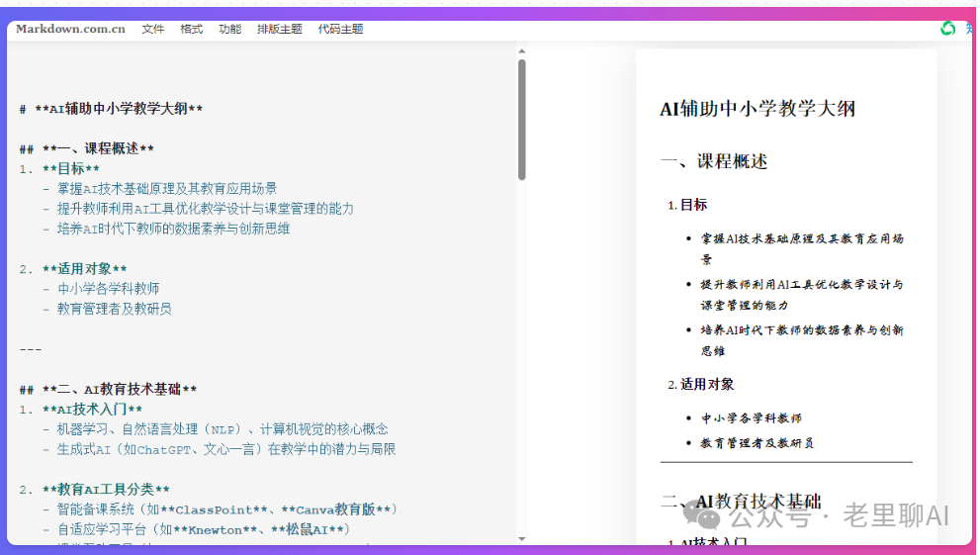Click the preview title 'AI辅助中小学教学大纲'

tap(757, 109)
